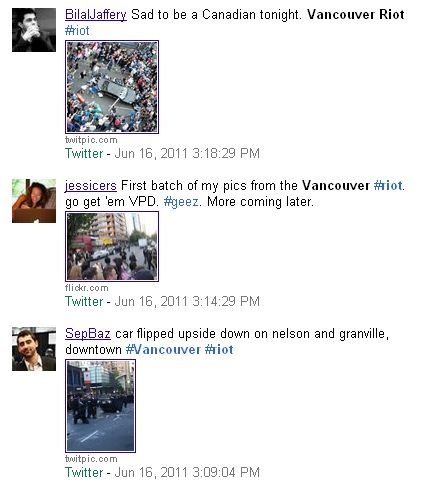Open the #riot hashtag in BilalJaffery's tweet
This screenshot has height=485, width=433.
coord(77,31)
